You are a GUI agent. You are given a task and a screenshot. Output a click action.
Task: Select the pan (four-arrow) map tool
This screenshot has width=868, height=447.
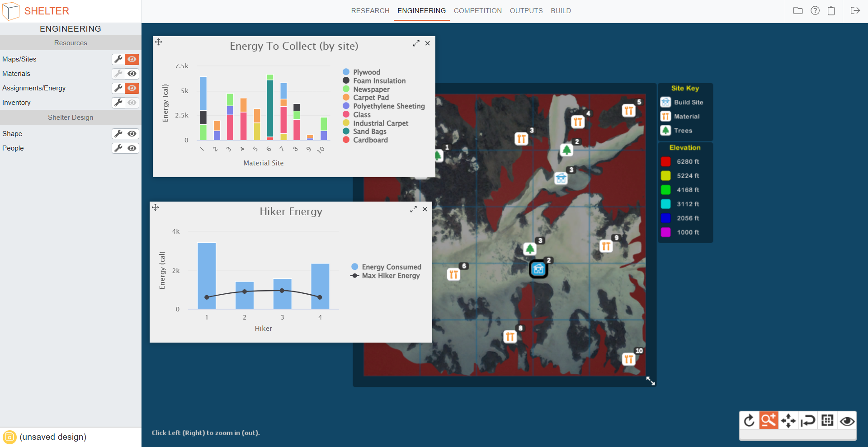pos(788,421)
